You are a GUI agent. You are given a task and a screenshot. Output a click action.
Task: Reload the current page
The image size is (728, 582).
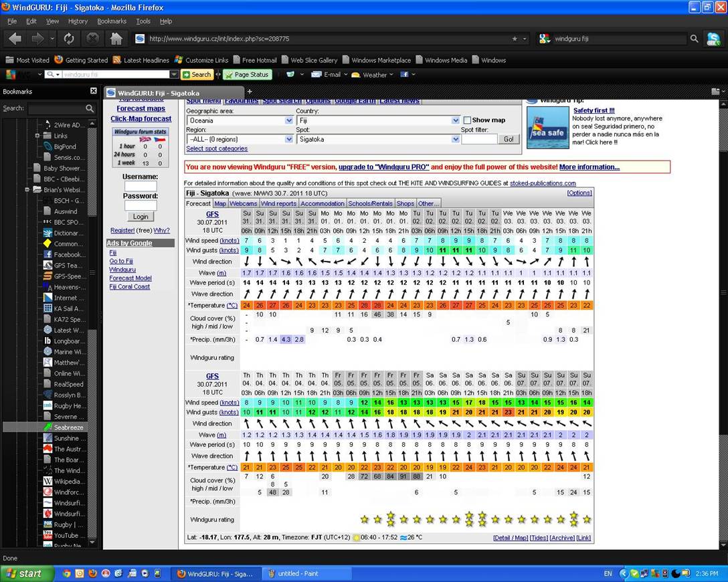[x=68, y=39]
